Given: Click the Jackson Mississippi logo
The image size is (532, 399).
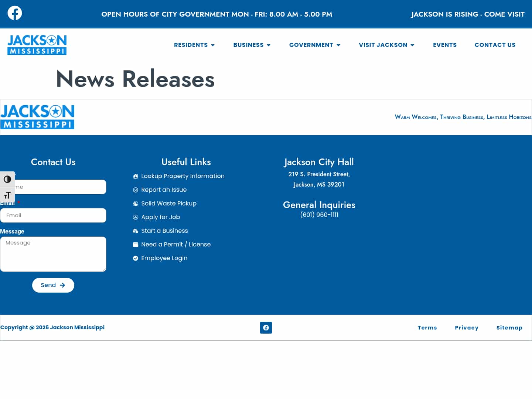Looking at the screenshot, I should point(37,45).
